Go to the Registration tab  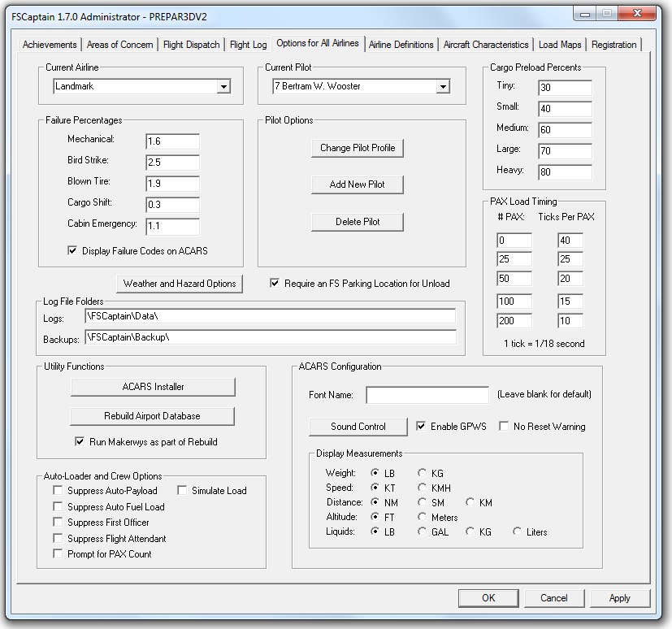(613, 45)
